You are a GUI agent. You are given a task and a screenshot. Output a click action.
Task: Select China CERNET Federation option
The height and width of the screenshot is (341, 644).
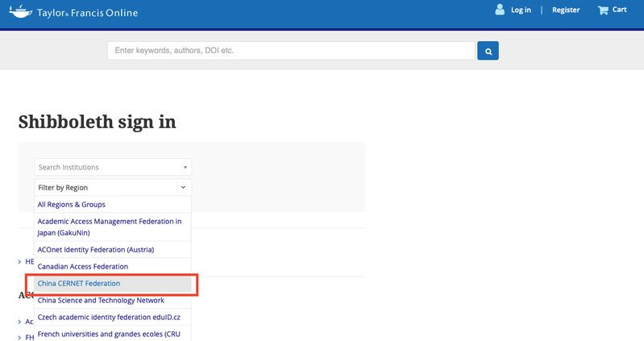[113, 284]
